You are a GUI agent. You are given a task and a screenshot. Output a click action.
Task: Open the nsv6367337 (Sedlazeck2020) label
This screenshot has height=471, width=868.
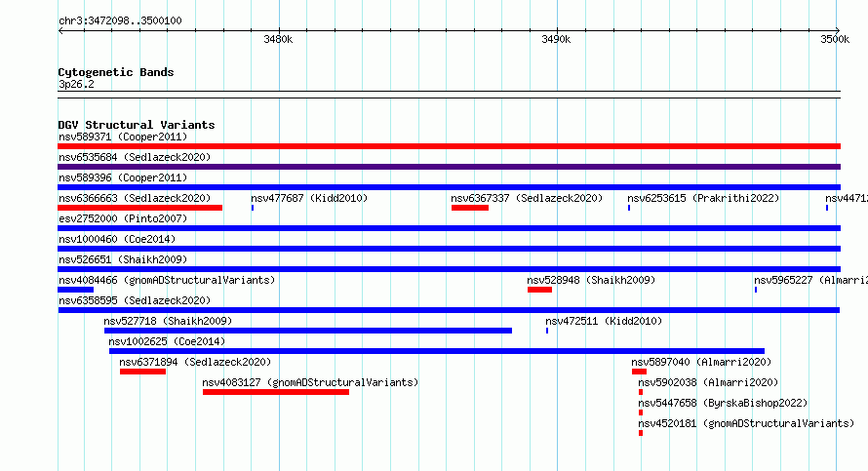point(527,198)
